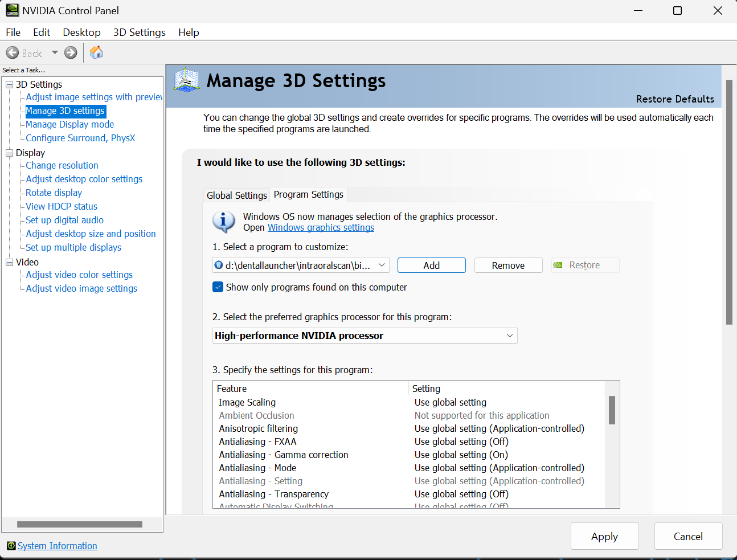Click the Ambient Occlusion feature row
The image size is (737, 560).
[x=408, y=415]
